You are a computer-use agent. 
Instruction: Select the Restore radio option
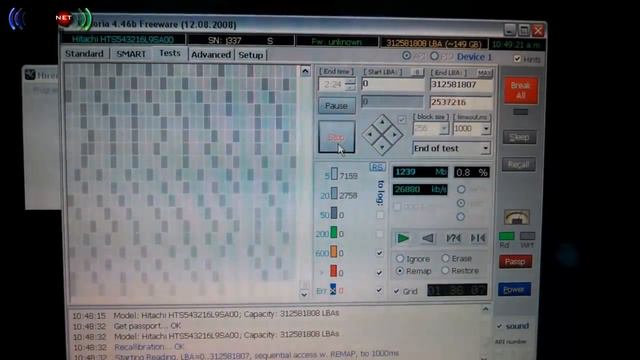pos(445,270)
